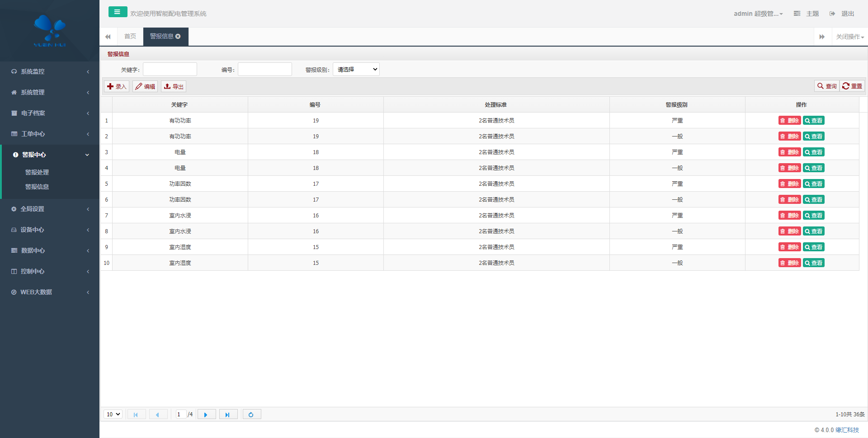
Task: Close the 警报信息 tab
Action: pyautogui.click(x=178, y=37)
